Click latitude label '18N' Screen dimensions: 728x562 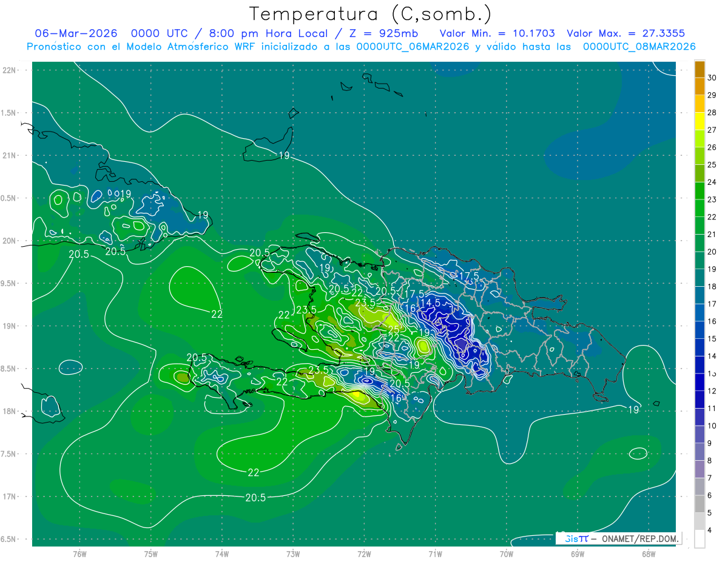[x=9, y=411]
